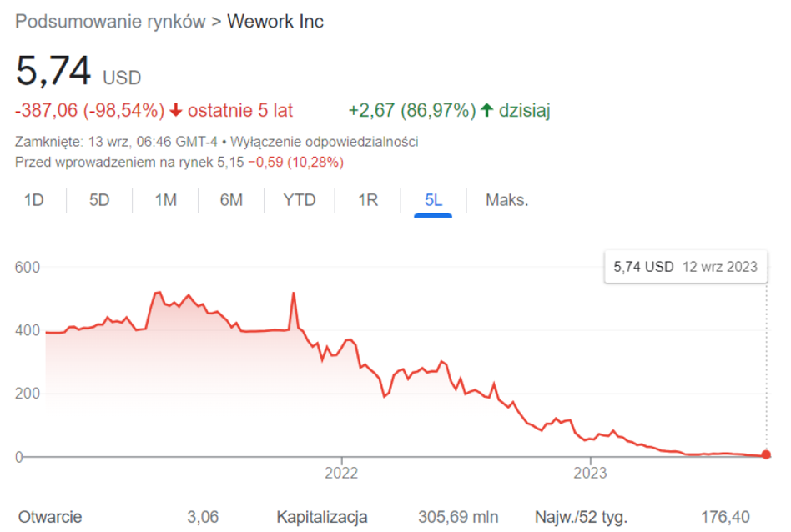This screenshot has width=791, height=532.
Task: Click the Otwarcie opening price label
Action: coord(49,517)
